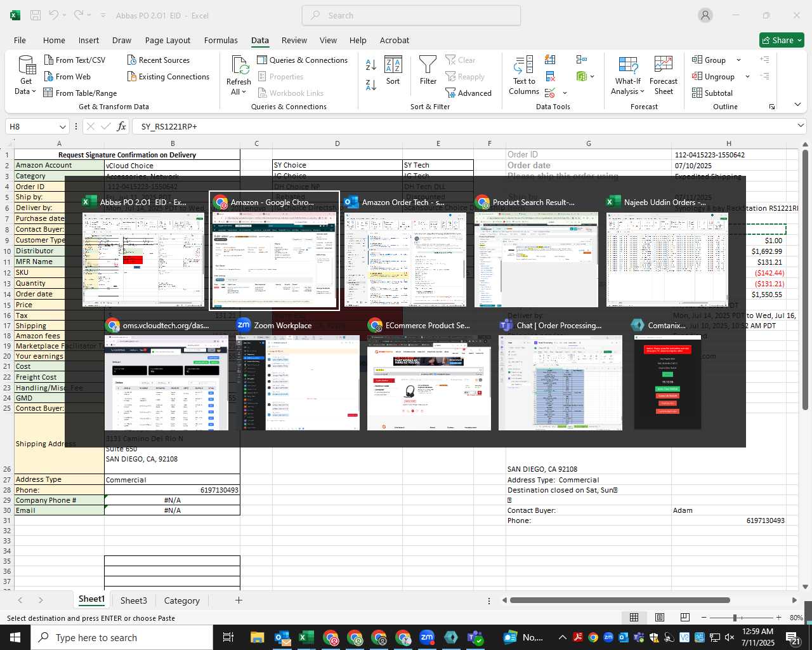Click the Task View taskbar button
Viewport: 812px width, 650px height.
pyautogui.click(x=228, y=637)
